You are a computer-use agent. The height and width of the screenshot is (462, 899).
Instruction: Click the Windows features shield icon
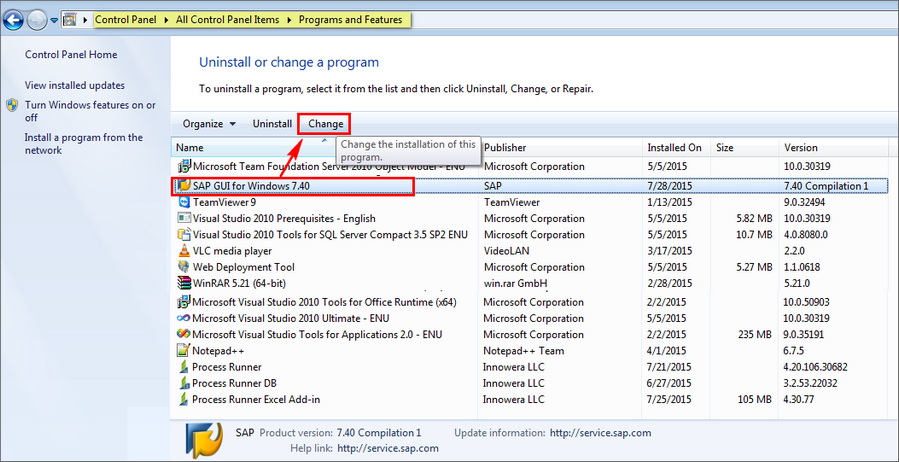coord(12,105)
